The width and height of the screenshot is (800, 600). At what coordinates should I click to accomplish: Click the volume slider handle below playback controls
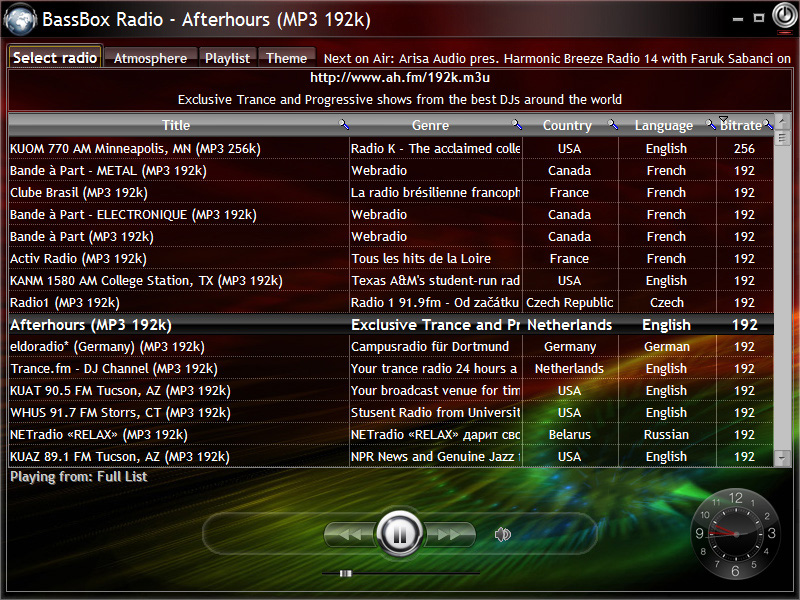(345, 573)
